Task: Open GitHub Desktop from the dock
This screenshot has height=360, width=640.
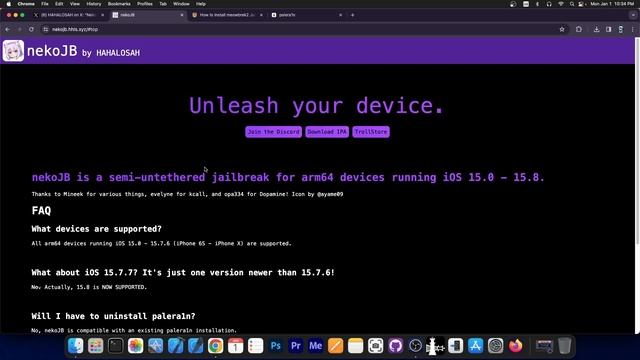Action: (396, 346)
